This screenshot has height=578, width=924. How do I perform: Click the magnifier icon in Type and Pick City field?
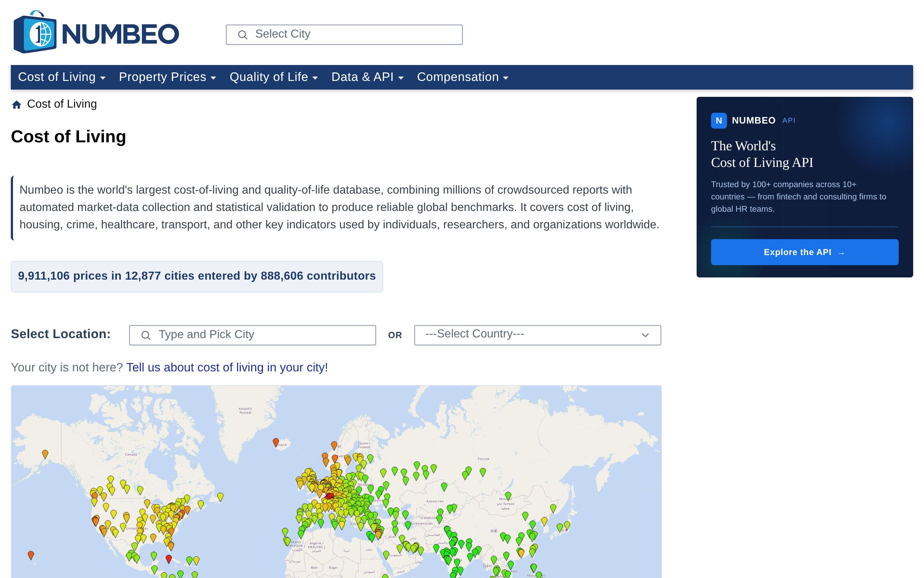coord(145,335)
